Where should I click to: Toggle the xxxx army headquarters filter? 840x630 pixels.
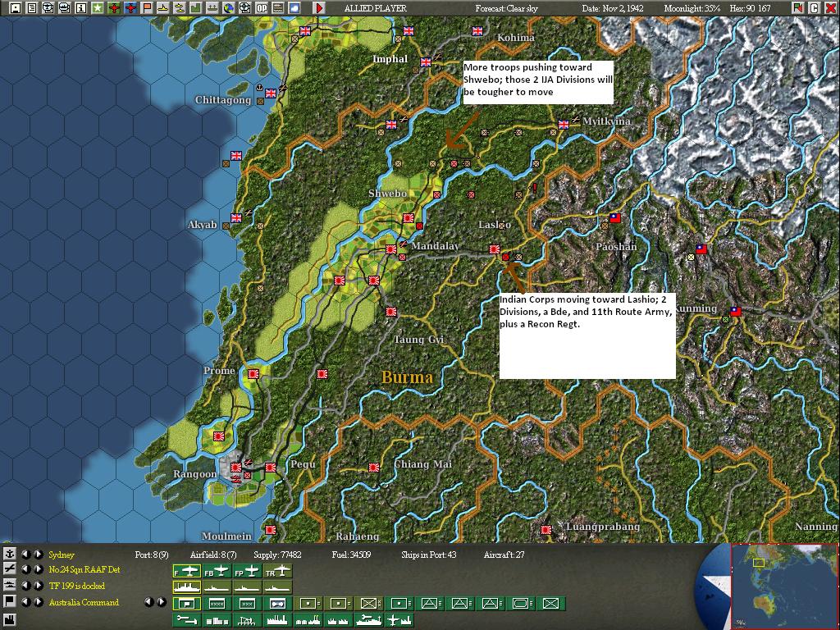click(x=217, y=604)
